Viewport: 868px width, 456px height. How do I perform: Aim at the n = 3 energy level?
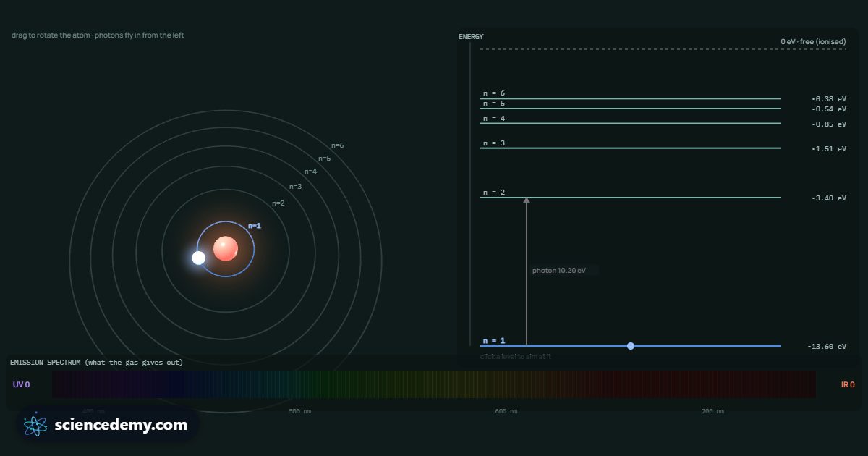(631, 148)
